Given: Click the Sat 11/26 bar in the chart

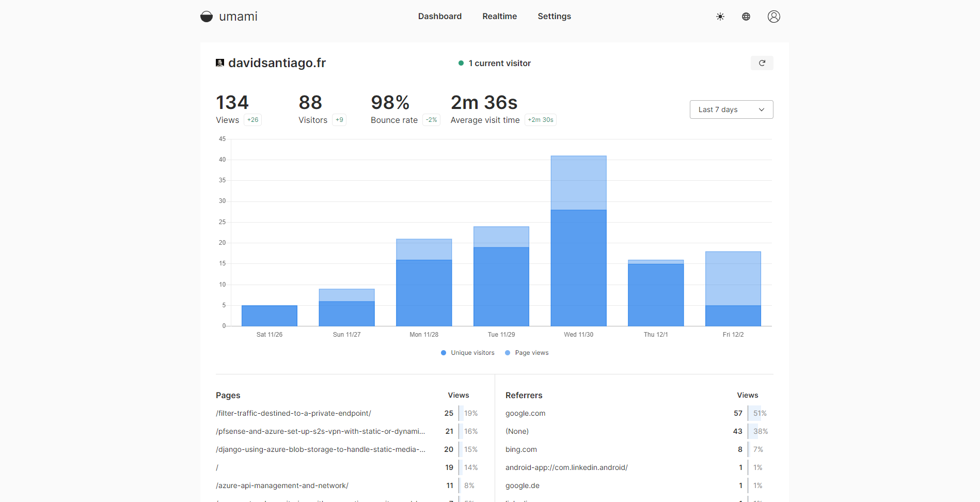Looking at the screenshot, I should click(x=270, y=316).
